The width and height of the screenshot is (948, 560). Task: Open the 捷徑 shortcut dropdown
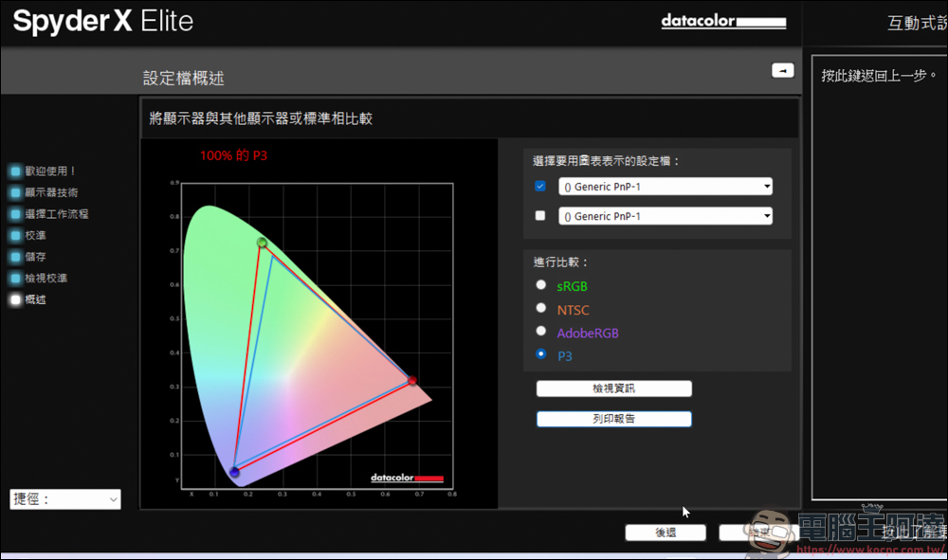[65, 499]
